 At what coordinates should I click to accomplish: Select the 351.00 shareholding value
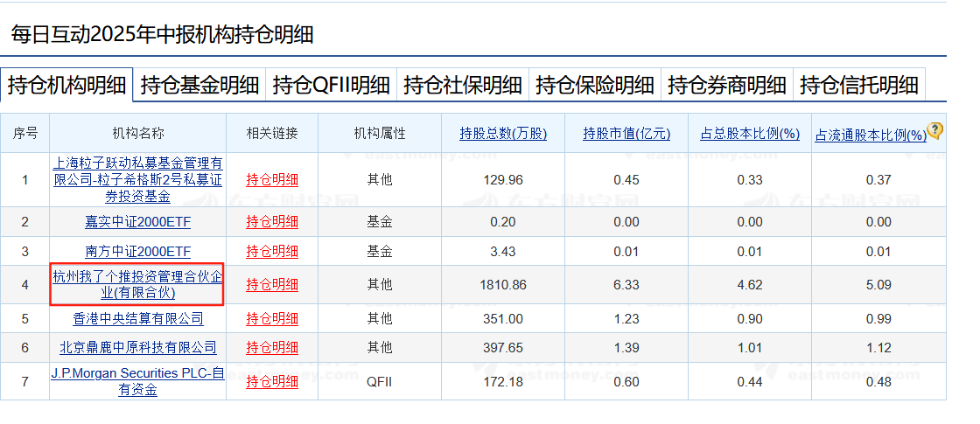click(x=503, y=319)
